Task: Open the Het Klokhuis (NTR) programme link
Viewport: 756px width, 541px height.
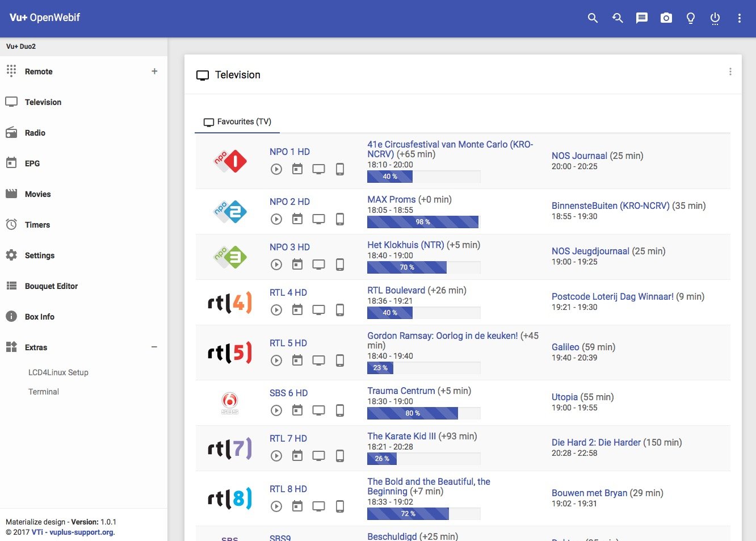Action: [x=406, y=245]
